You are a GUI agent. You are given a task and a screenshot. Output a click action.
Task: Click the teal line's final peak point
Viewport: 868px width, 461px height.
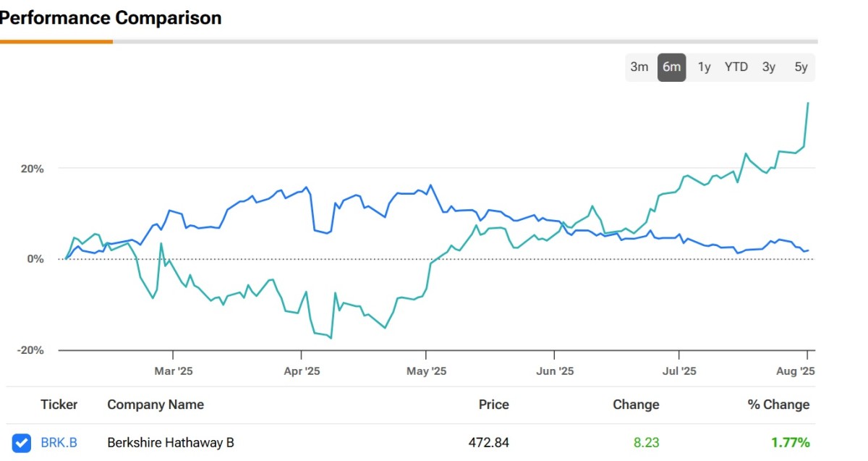tap(807, 103)
